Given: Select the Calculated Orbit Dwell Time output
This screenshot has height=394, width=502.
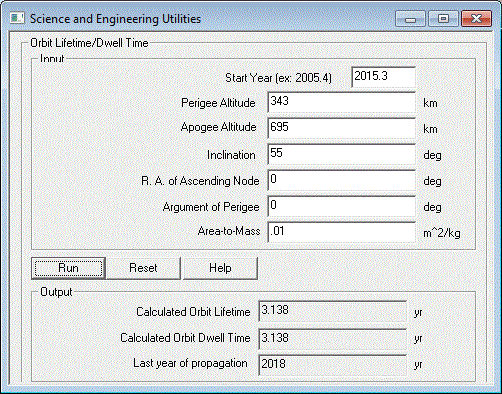Looking at the screenshot, I should coord(333,339).
